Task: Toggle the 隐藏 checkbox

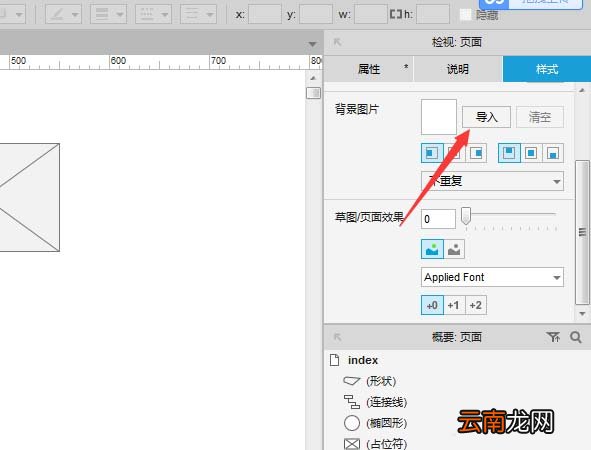Action: coord(466,15)
